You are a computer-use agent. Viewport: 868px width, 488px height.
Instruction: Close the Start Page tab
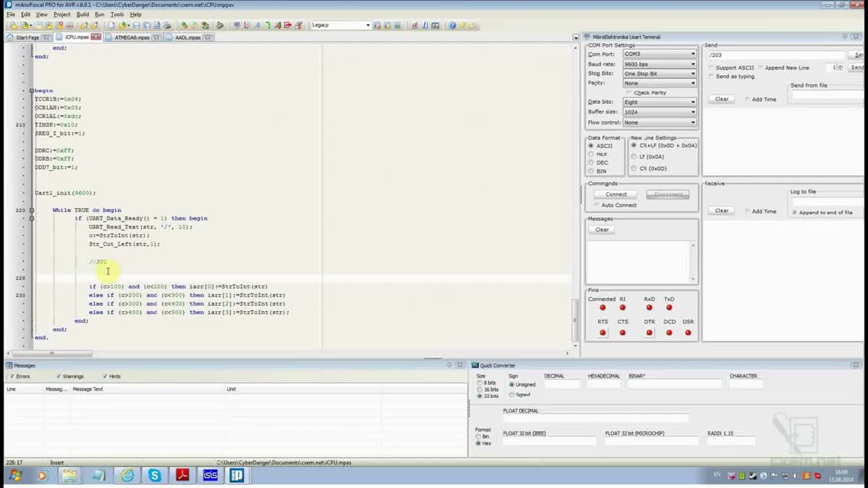(47, 37)
